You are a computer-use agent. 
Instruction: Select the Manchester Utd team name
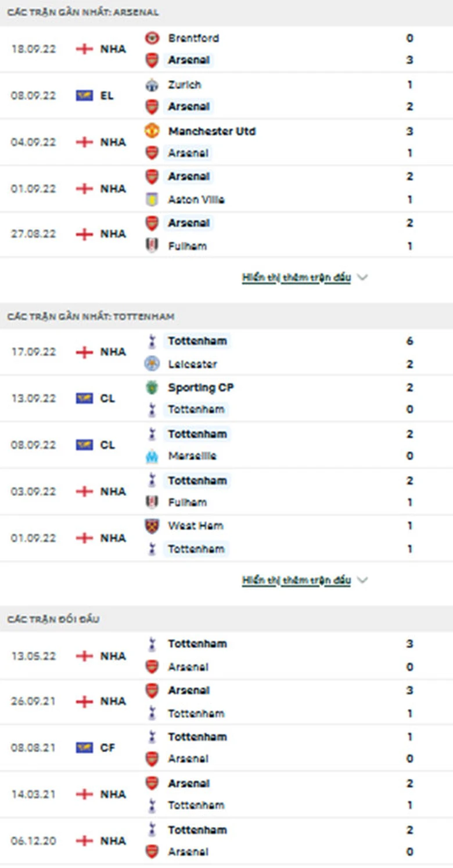[211, 131]
